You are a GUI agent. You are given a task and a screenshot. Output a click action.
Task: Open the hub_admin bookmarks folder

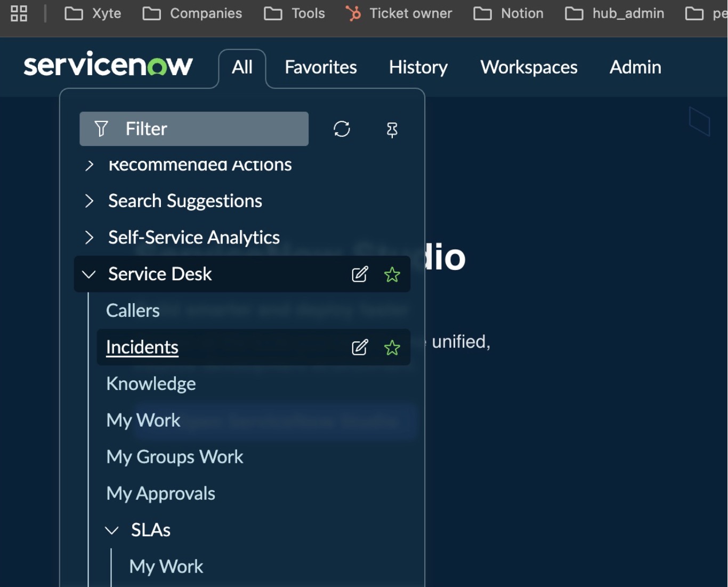(x=614, y=13)
